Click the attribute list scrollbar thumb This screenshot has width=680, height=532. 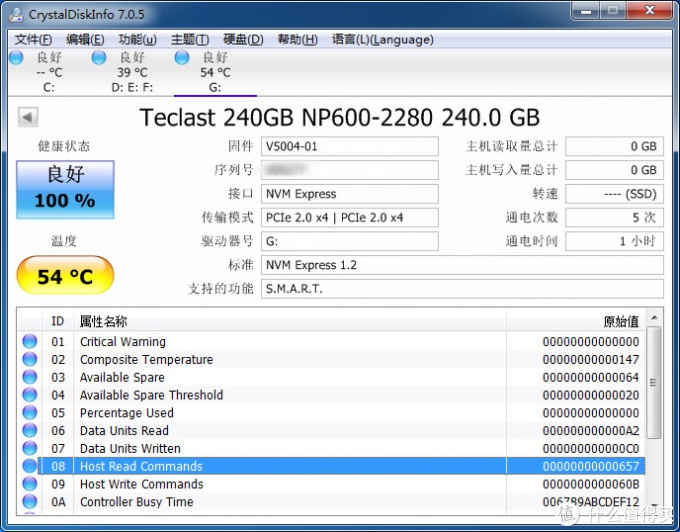[654, 382]
